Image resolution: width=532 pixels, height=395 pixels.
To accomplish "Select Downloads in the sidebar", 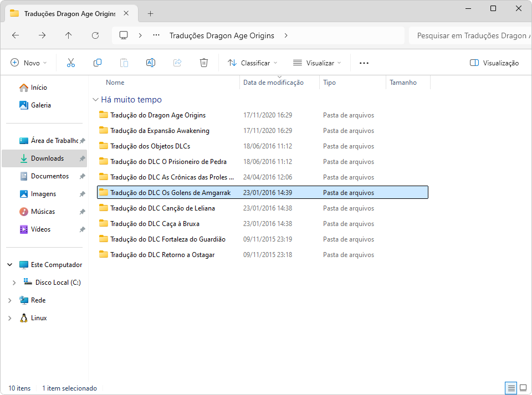I will (x=44, y=158).
